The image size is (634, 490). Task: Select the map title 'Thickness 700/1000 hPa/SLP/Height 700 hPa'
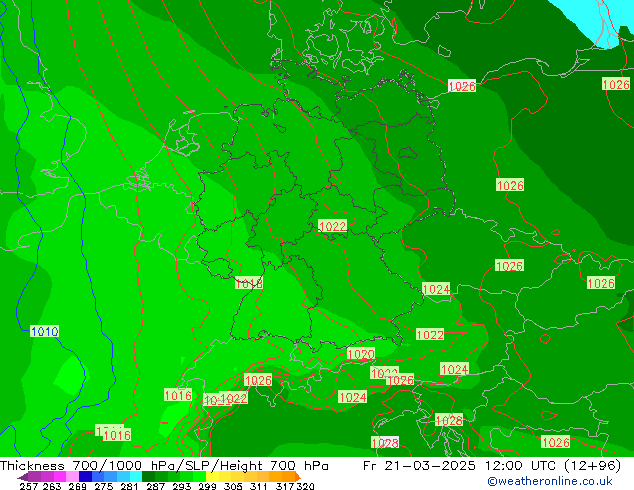(x=164, y=465)
